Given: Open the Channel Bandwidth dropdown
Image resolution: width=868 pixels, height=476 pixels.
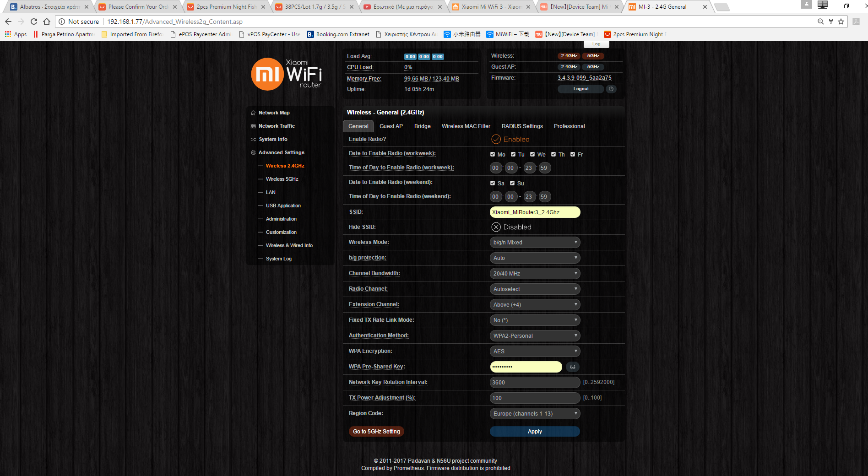Looking at the screenshot, I should pyautogui.click(x=535, y=274).
